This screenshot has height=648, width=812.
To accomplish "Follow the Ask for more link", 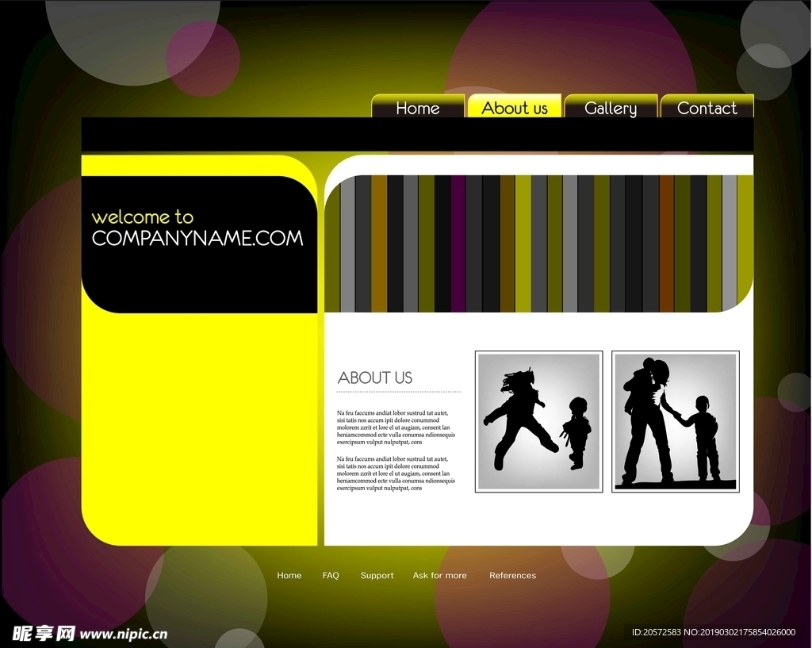I will tap(439, 576).
